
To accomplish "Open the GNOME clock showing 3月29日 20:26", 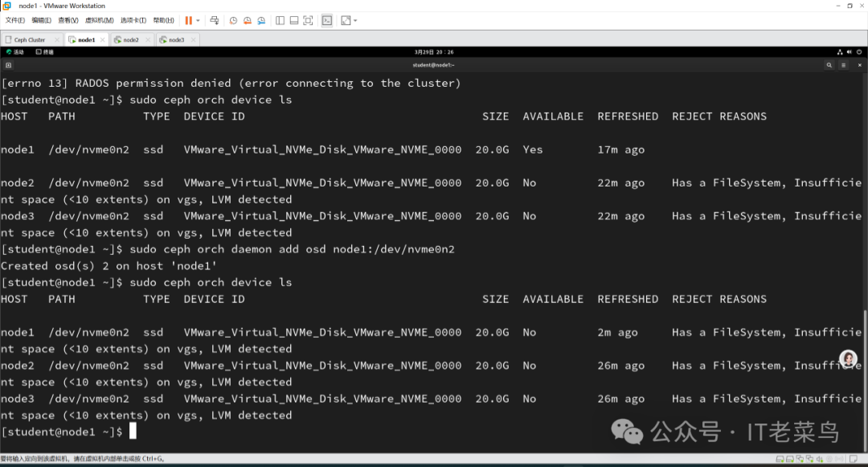I will click(x=434, y=52).
